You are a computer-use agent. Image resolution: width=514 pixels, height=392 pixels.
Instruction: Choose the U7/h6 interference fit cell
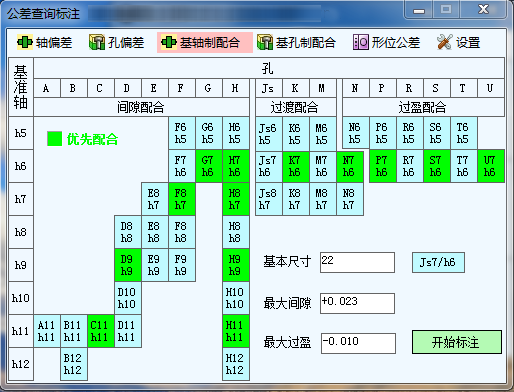pos(491,166)
